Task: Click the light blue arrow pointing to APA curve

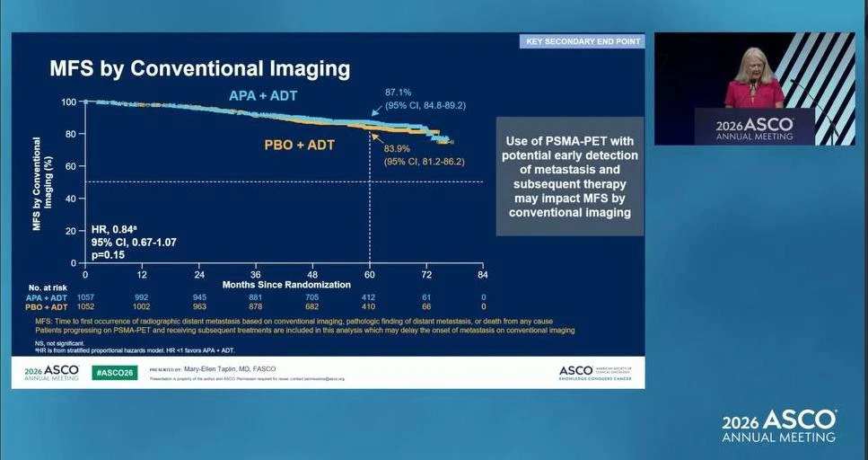Action: [377, 111]
